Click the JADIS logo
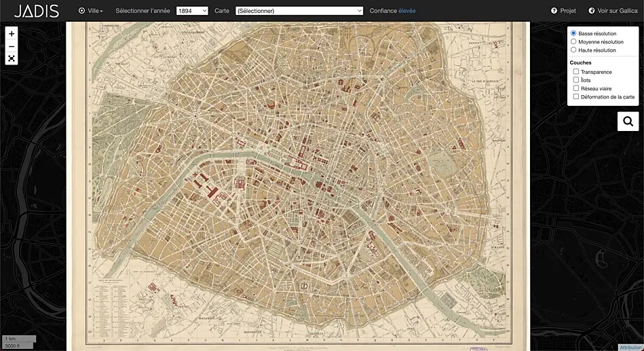The width and height of the screenshot is (644, 351). [x=37, y=11]
